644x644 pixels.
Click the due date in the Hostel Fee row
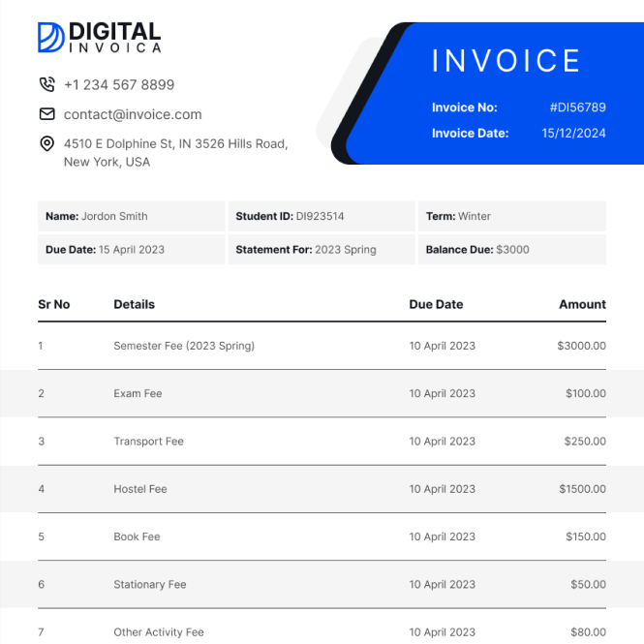point(442,489)
